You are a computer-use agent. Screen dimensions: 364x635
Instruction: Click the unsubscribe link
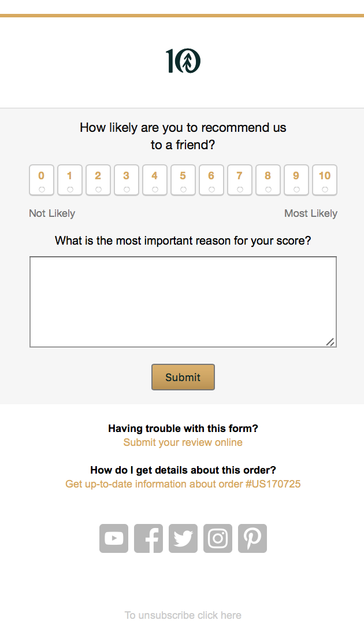coord(183,615)
